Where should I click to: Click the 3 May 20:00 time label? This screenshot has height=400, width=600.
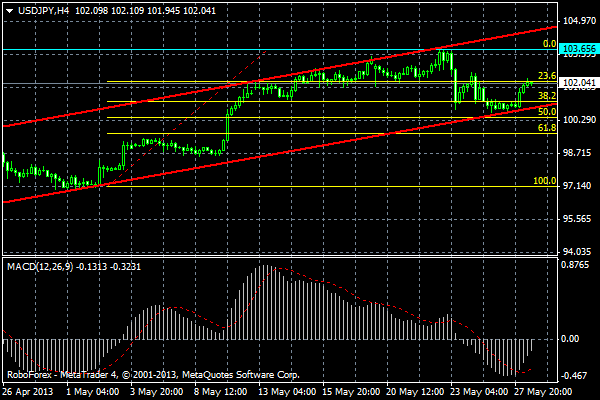point(157,392)
